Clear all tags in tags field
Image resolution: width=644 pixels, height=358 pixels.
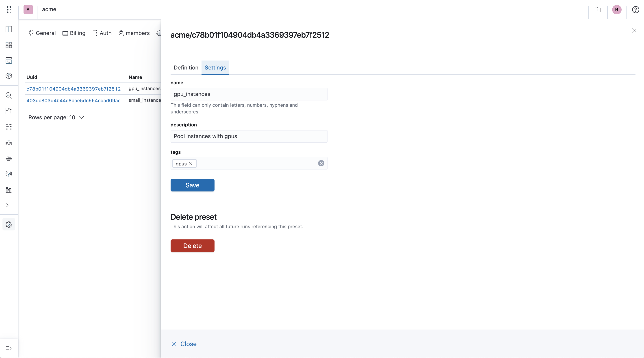point(321,163)
